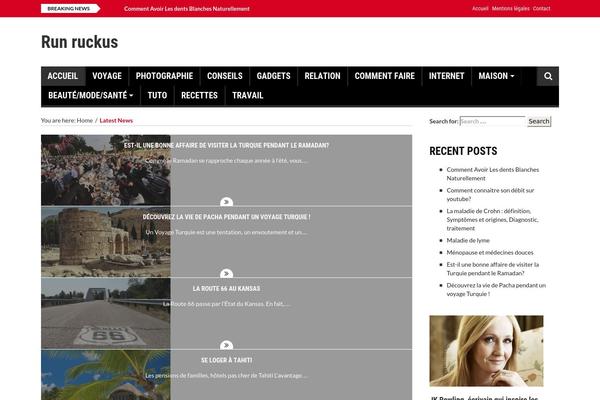Click the Tahiti palm tree thumbnail

106,375
